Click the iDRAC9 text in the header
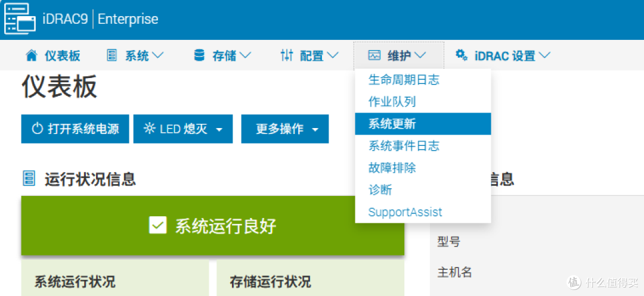Screen dimensions: 644x296 pos(66,19)
